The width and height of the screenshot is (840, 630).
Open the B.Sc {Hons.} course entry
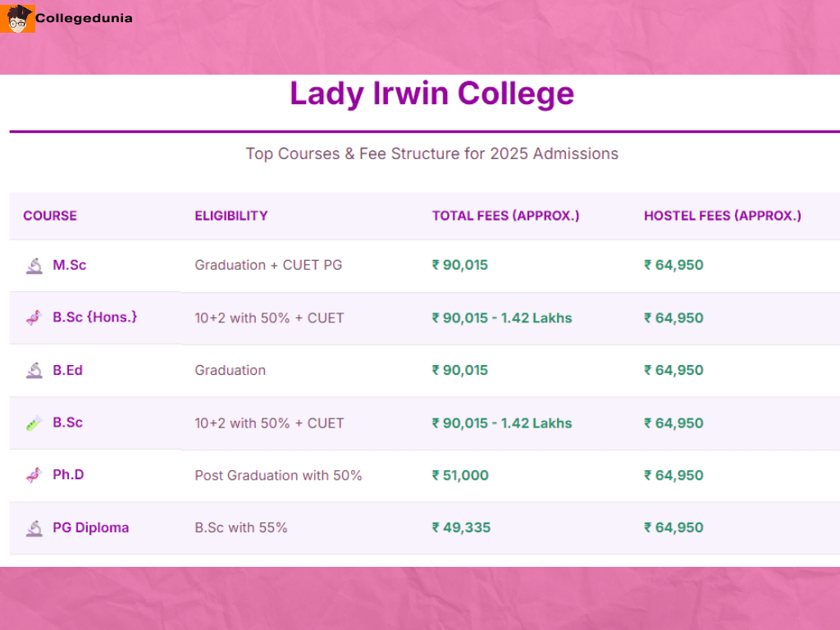[x=95, y=317]
